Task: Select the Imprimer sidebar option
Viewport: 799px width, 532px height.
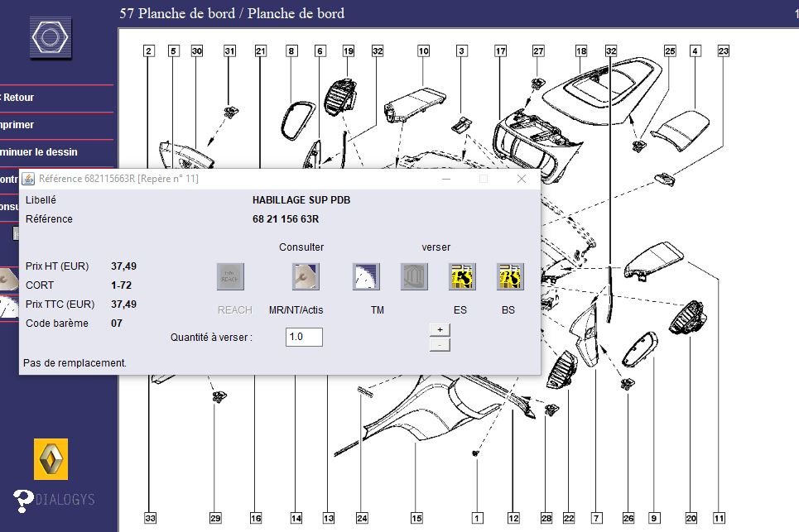Action: tap(18, 125)
